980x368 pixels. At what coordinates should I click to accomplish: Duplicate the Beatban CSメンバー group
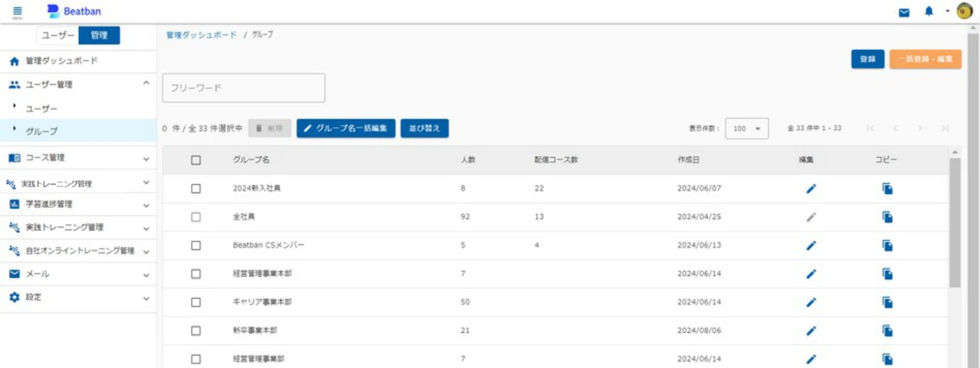[887, 245]
